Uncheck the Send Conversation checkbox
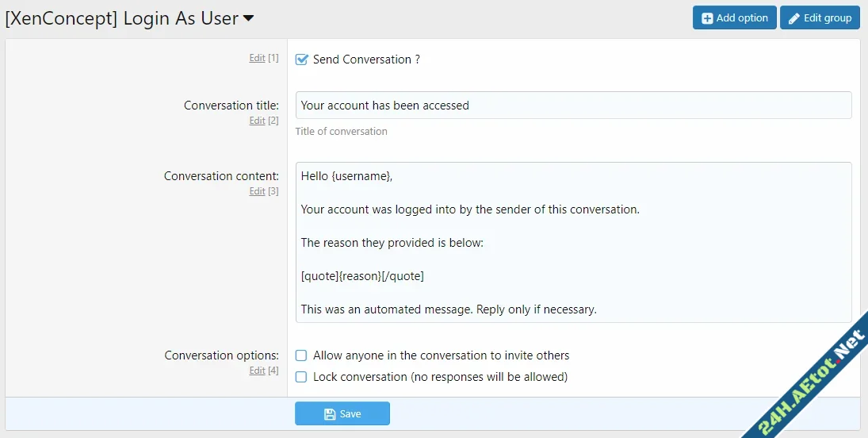This screenshot has height=438, width=868. click(x=301, y=60)
